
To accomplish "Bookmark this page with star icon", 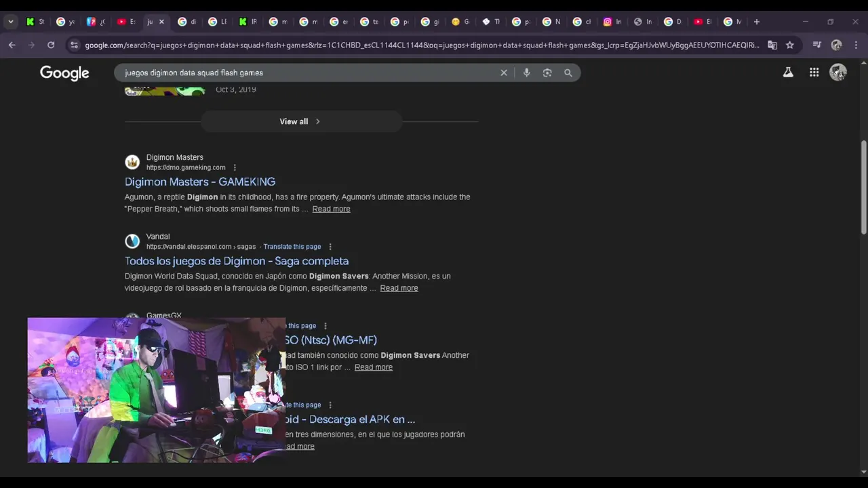I will (789, 45).
